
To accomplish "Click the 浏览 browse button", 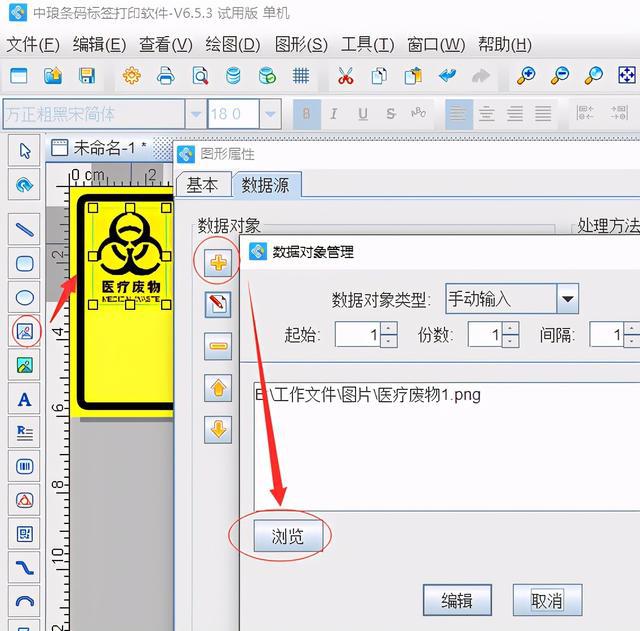I will tap(288, 536).
